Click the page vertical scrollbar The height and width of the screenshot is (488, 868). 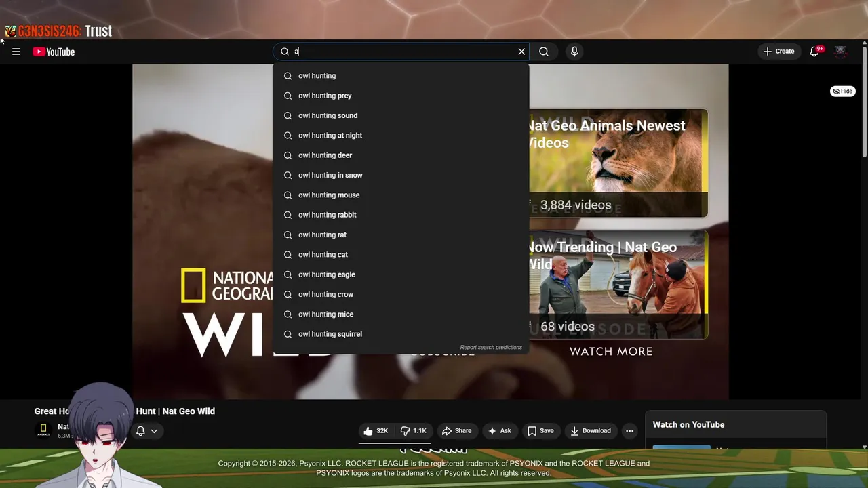[x=864, y=102]
